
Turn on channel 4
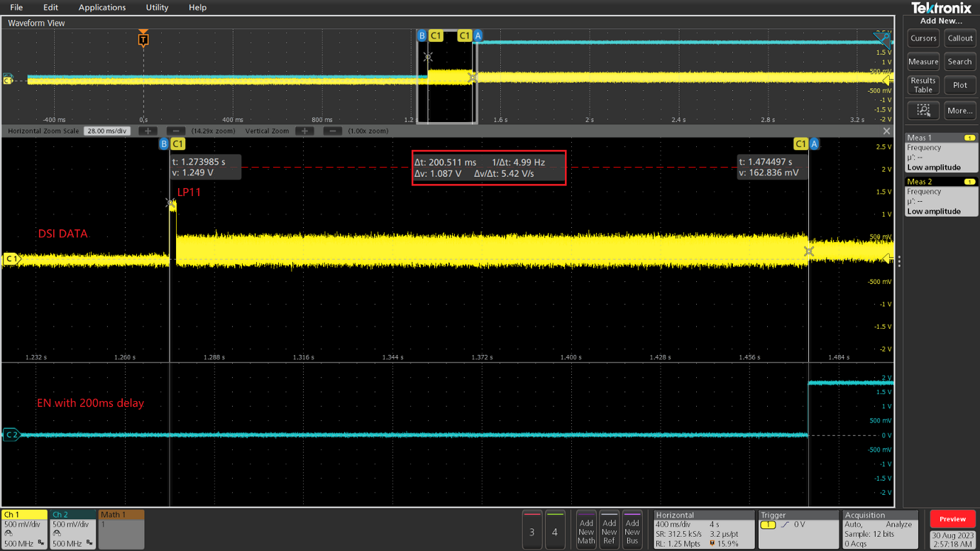click(x=555, y=529)
